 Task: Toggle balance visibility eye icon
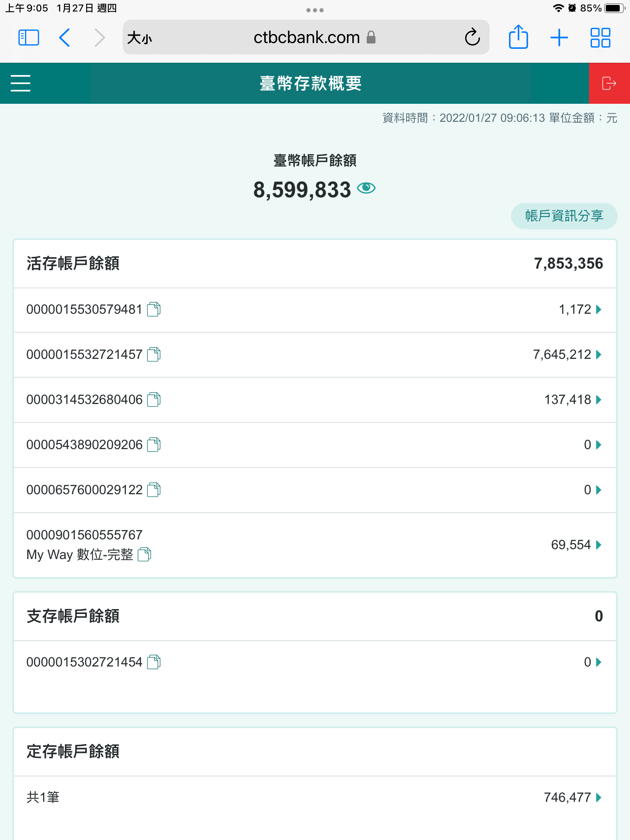366,188
